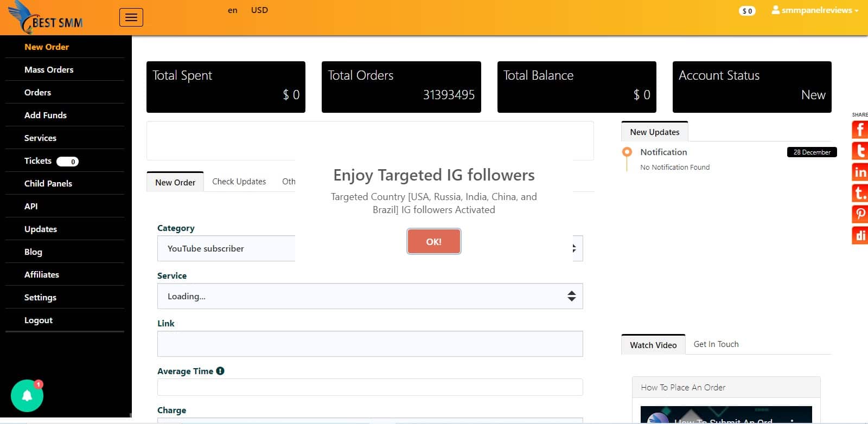Image resolution: width=868 pixels, height=424 pixels.
Task: Click the hamburger menu toggle button
Action: pos(131,17)
